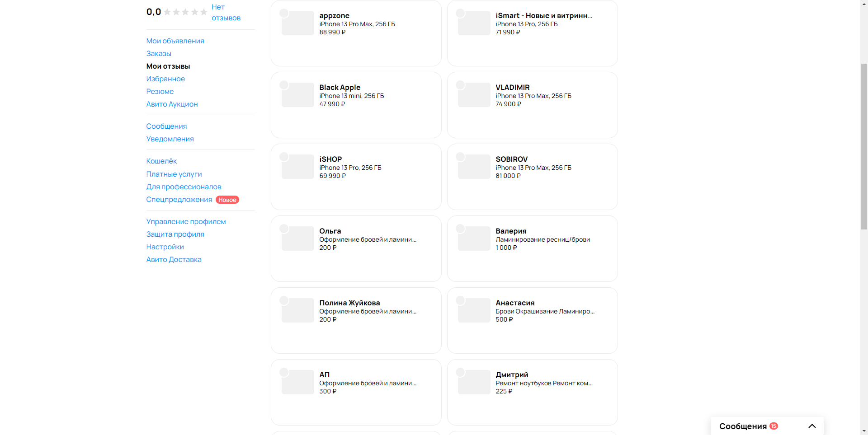868x435 pixels.
Task: Open the iSHOP seller avatar
Action: pyautogui.click(x=284, y=157)
